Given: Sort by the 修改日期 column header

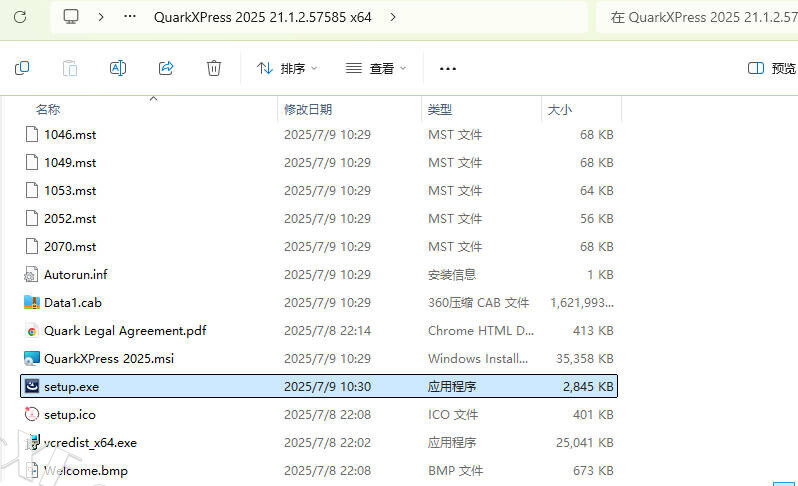Looking at the screenshot, I should [x=308, y=109].
